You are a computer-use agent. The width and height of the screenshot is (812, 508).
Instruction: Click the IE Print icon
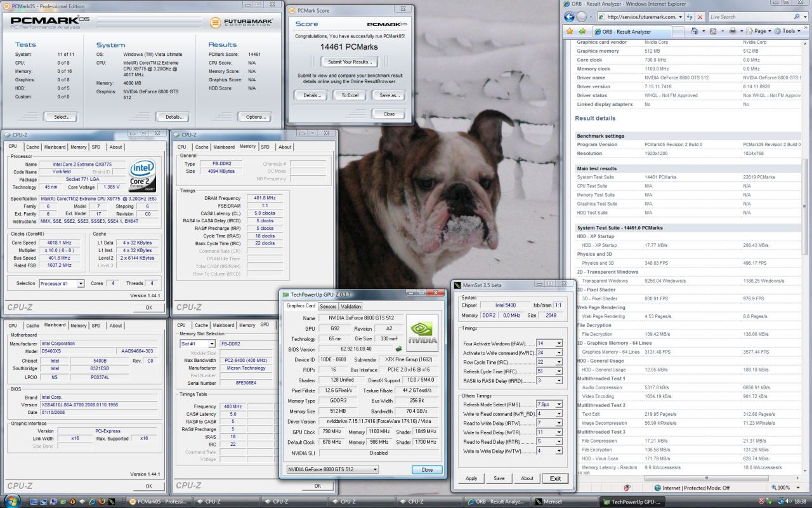point(732,30)
